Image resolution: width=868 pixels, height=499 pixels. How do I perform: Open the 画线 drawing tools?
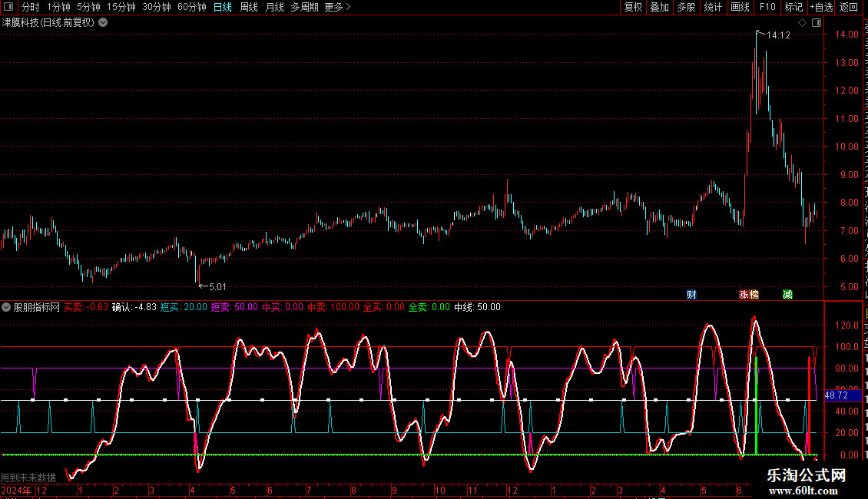point(740,7)
